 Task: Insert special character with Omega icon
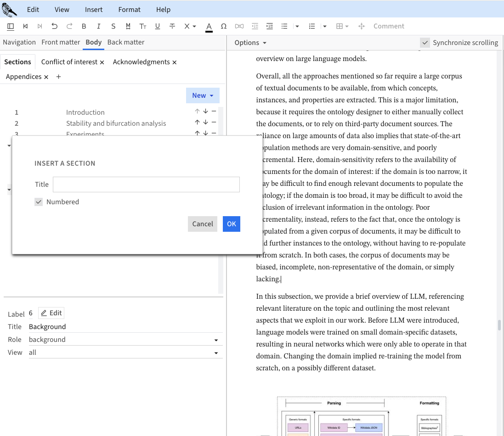(x=224, y=26)
